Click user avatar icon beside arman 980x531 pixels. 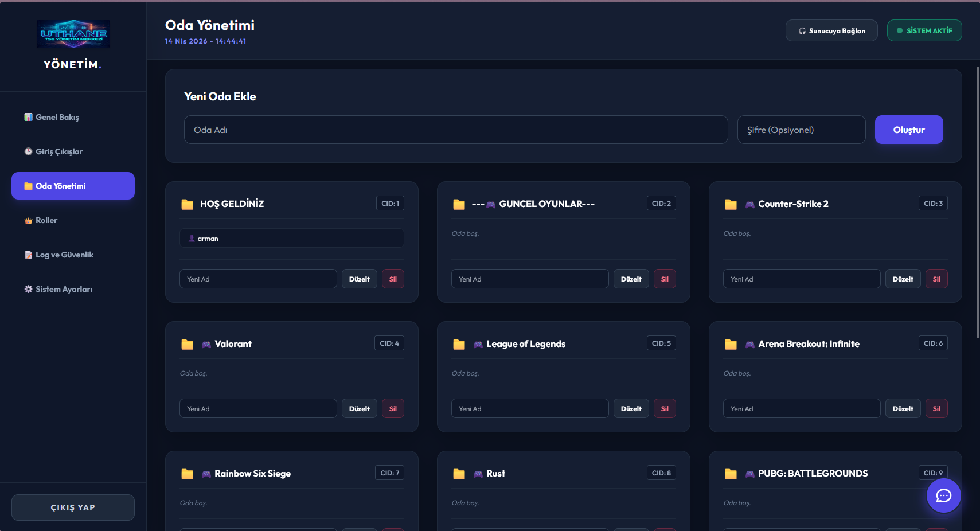(192, 239)
